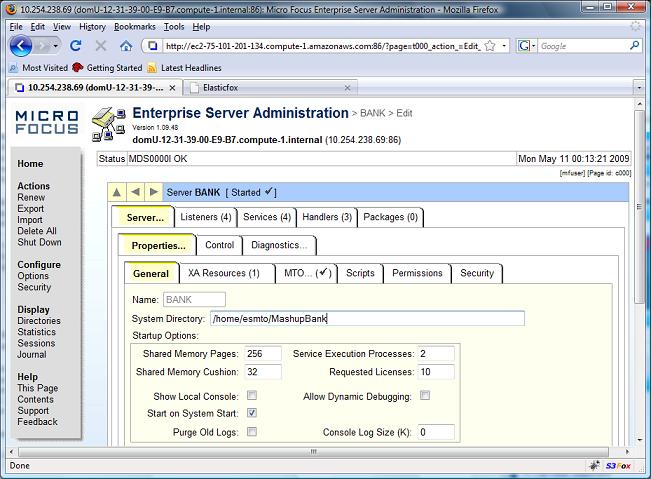Click the Export action link
Screen dimensions: 651x479
point(30,209)
